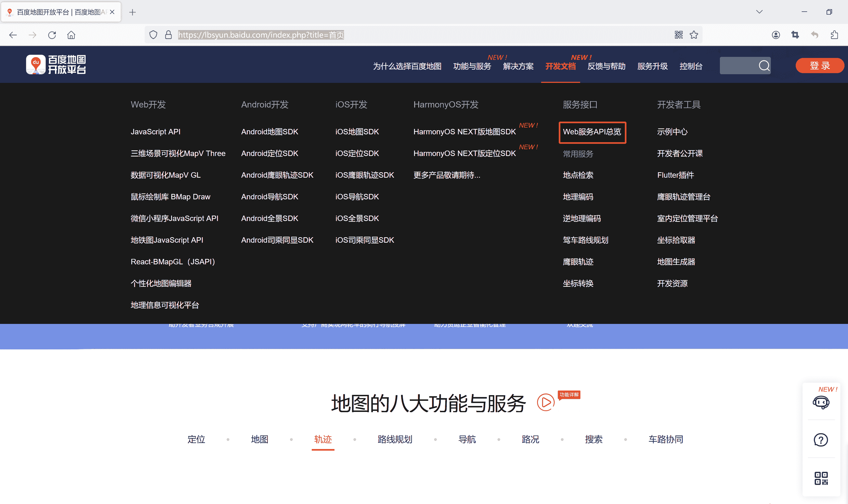Click the help question mark icon
Viewport: 848px width, 504px height.
820,440
